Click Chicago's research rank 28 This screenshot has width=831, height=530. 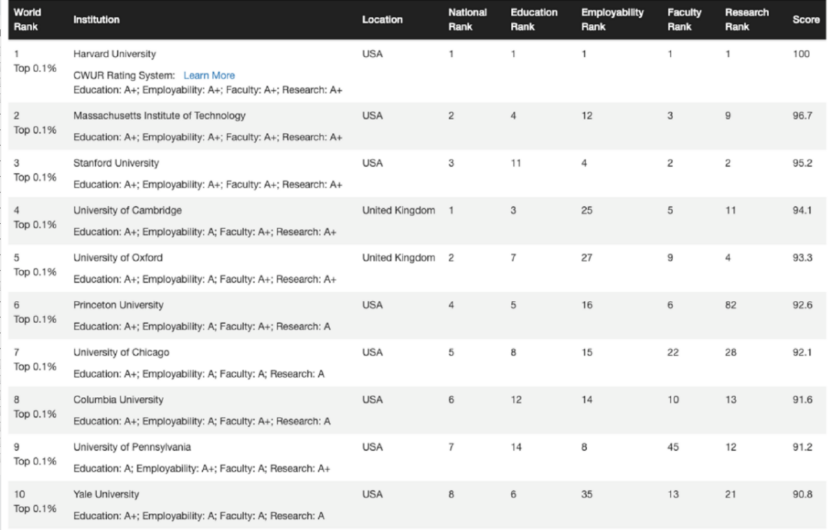tap(730, 352)
